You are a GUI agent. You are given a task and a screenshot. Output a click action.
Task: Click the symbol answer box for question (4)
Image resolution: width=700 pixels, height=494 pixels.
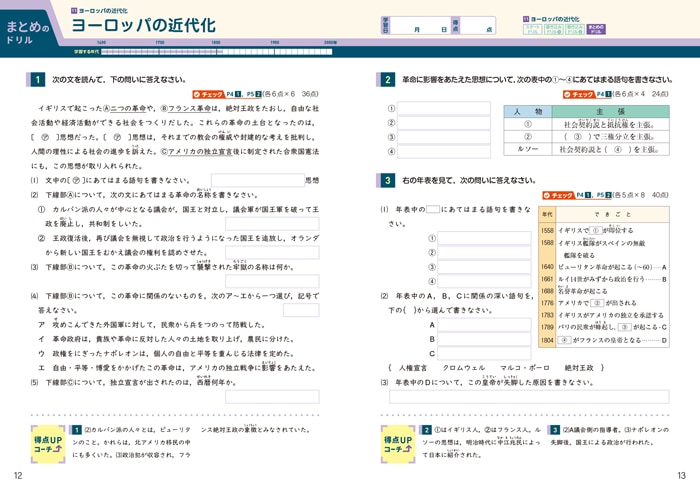pyautogui.click(x=300, y=310)
